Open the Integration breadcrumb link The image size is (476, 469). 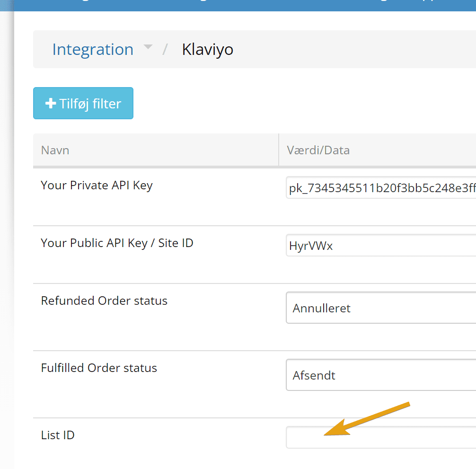point(93,50)
